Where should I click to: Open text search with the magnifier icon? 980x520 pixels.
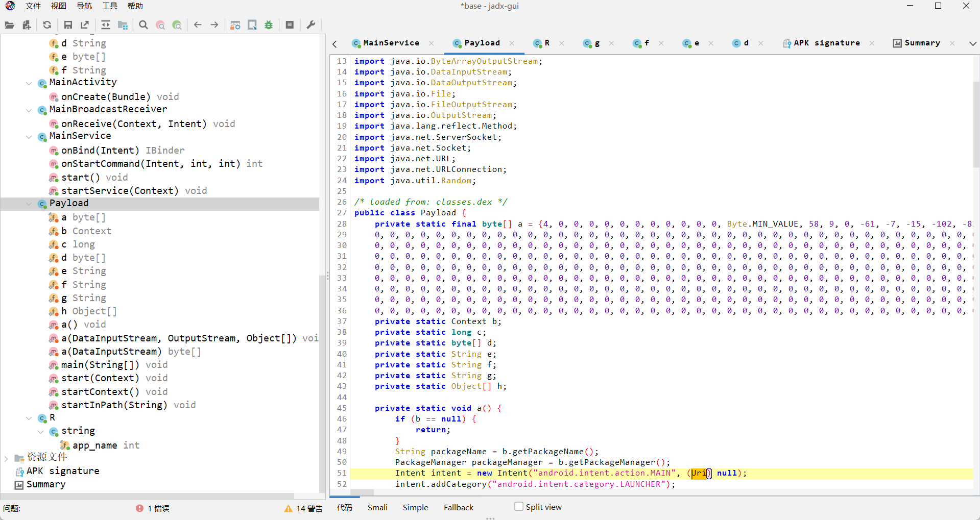click(x=144, y=25)
